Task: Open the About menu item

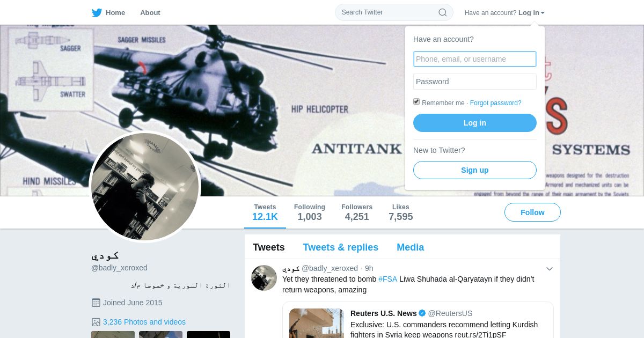Action: (x=150, y=13)
